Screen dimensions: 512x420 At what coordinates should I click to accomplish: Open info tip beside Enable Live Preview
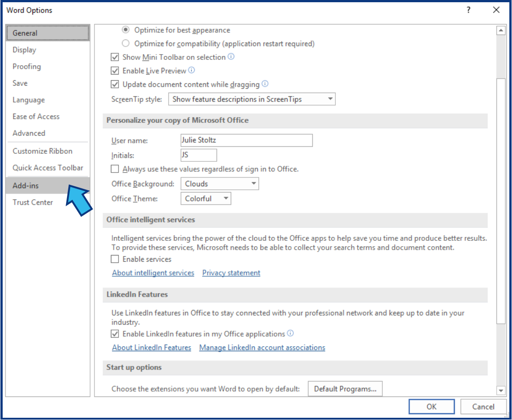point(192,70)
